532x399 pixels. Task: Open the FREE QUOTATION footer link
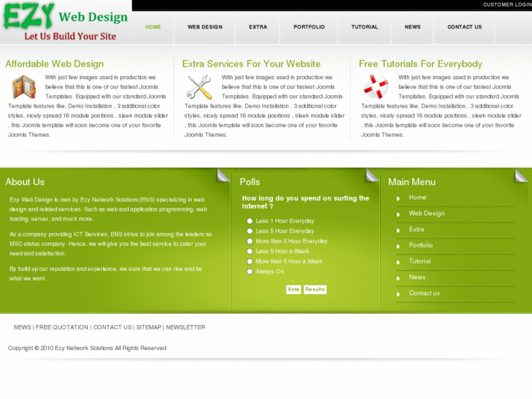click(x=61, y=327)
